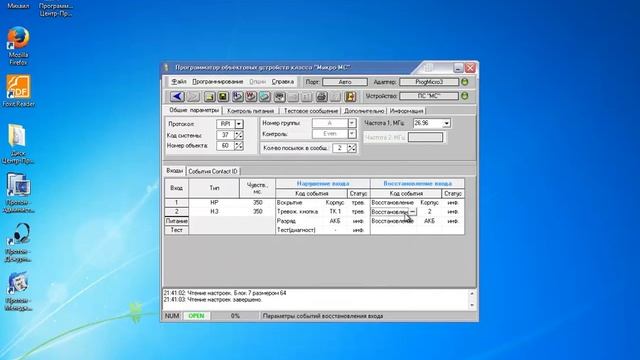Open Foxit Reader desktop shortcut
The height and width of the screenshot is (360, 640).
click(x=18, y=91)
